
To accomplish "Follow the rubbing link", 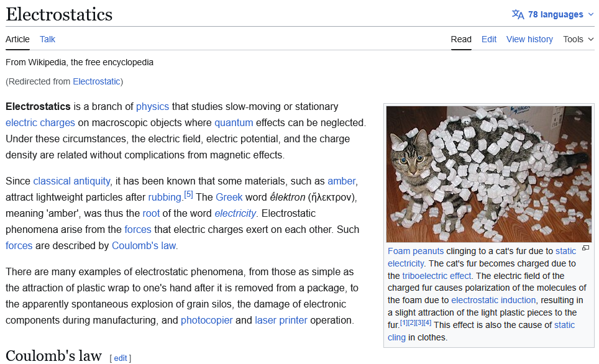I will [165, 197].
